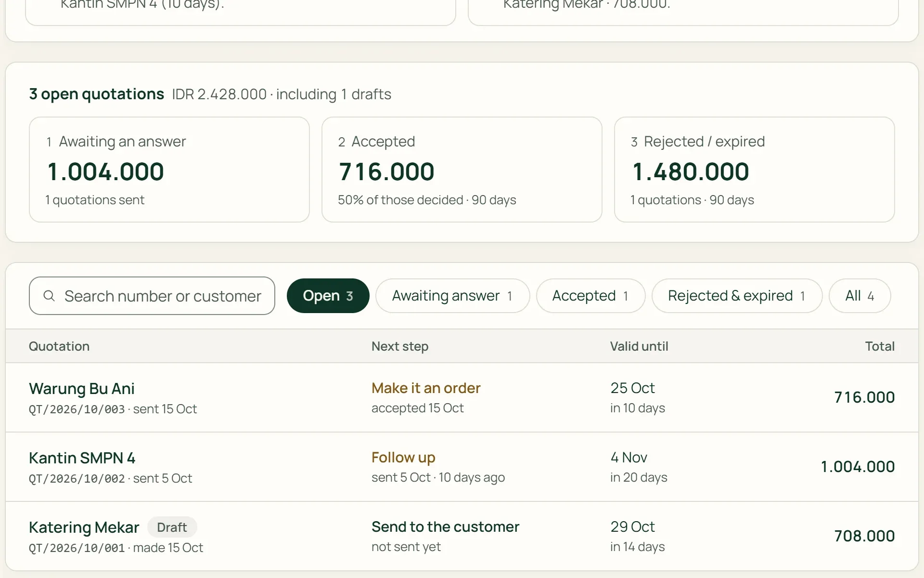Open the Rejected / expired summary card
The height and width of the screenshot is (578, 924).
[755, 170]
